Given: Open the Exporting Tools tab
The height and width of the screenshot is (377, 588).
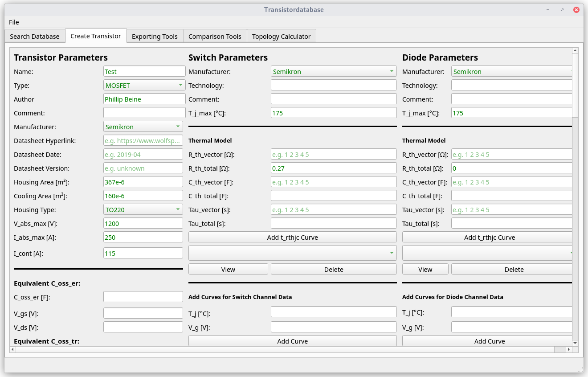Looking at the screenshot, I should tap(155, 37).
